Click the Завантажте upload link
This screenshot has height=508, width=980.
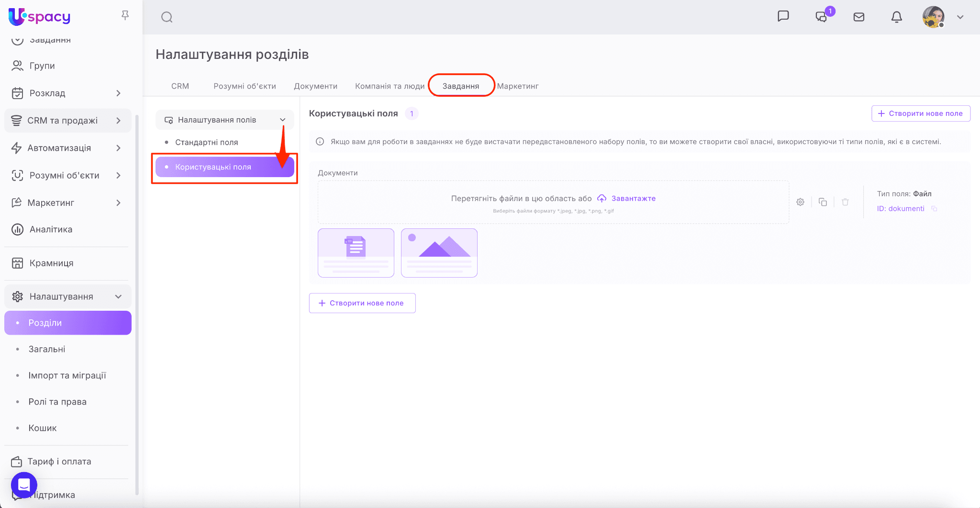pos(633,198)
